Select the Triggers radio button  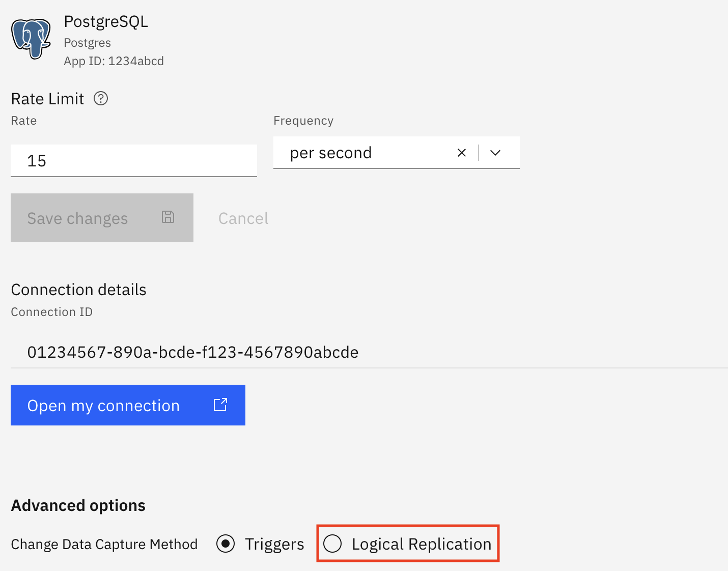226,544
